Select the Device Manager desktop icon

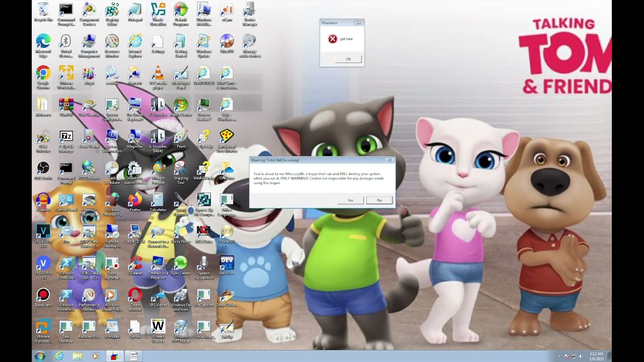250,14
